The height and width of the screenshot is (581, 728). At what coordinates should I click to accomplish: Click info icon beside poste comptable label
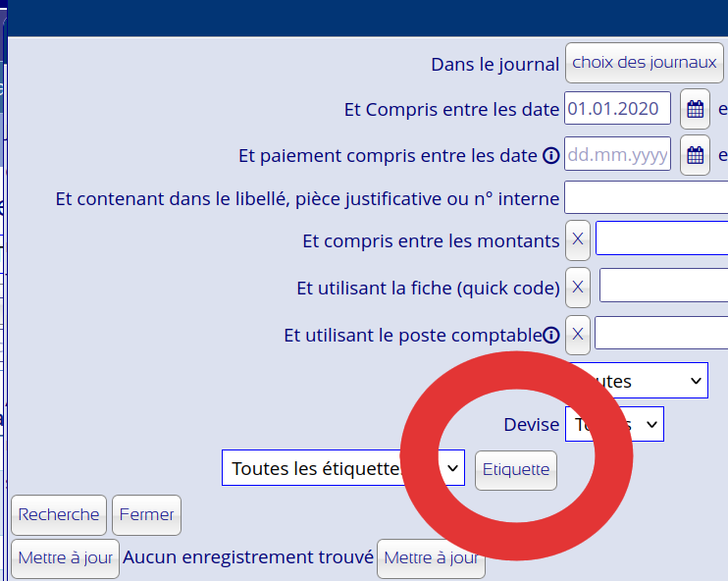coord(551,335)
